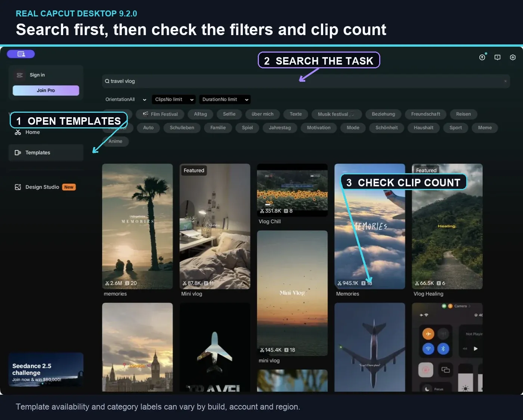Open the dark airplane from below template
Viewport: 523px width, 420px height.
coord(370,347)
